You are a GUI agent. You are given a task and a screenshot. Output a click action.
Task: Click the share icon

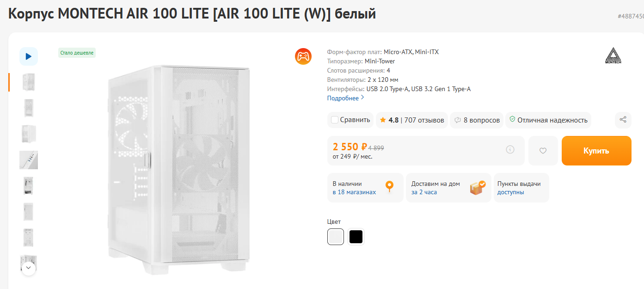point(623,120)
